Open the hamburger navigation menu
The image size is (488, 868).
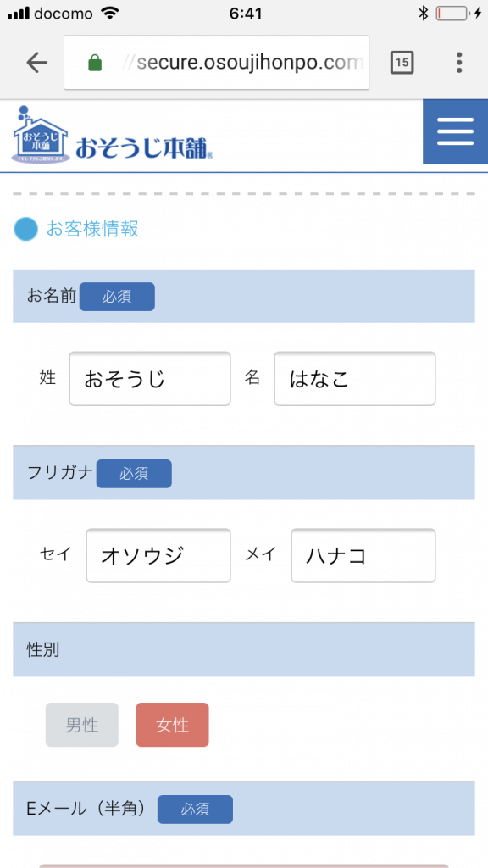point(455,131)
